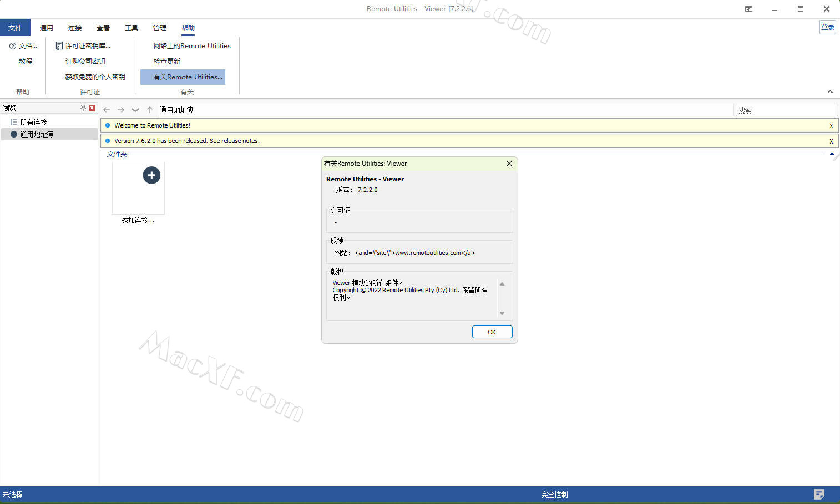840x504 pixels.
Task: Click 有关Remote Utilities... ribbon item
Action: point(183,77)
